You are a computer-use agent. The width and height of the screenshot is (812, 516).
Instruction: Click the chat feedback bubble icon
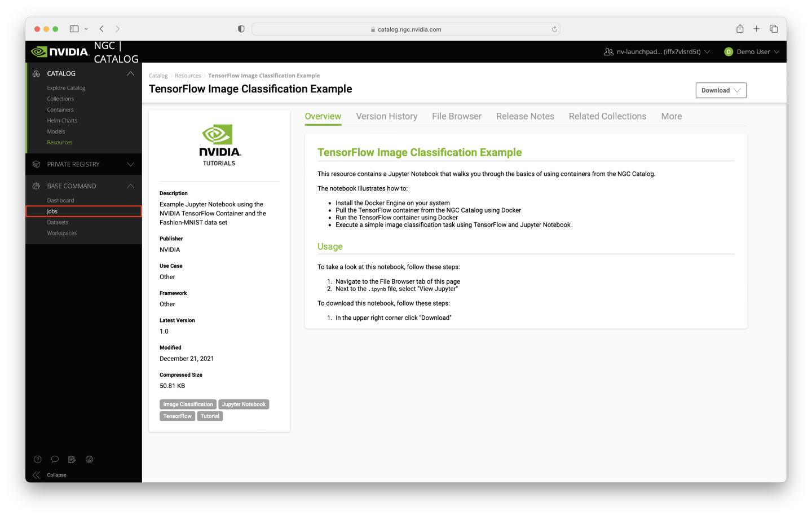click(55, 459)
